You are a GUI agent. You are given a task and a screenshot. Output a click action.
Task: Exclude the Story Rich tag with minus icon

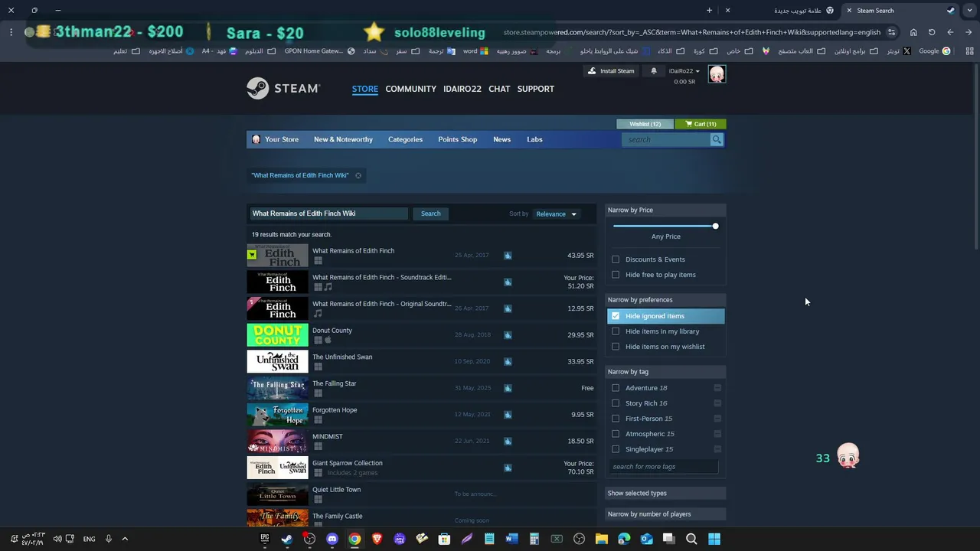click(x=717, y=403)
